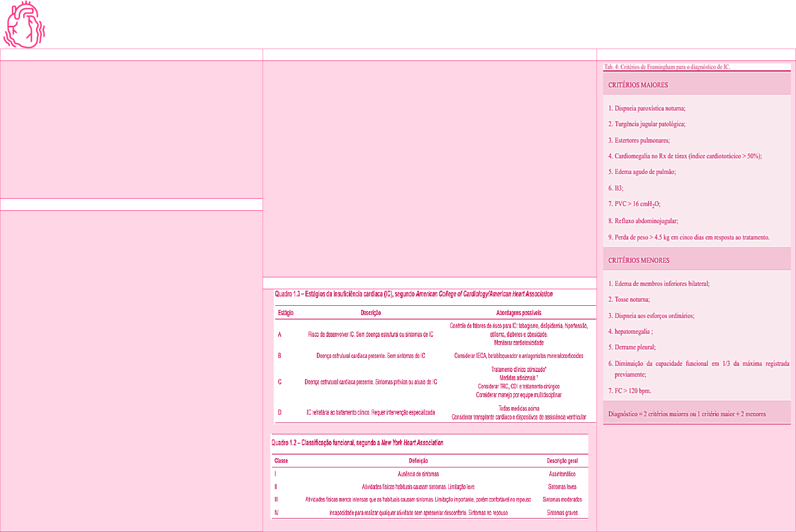796x532 pixels.
Task: Click the 'Refluxo abdominojugular' criterion line
Action: (643, 221)
